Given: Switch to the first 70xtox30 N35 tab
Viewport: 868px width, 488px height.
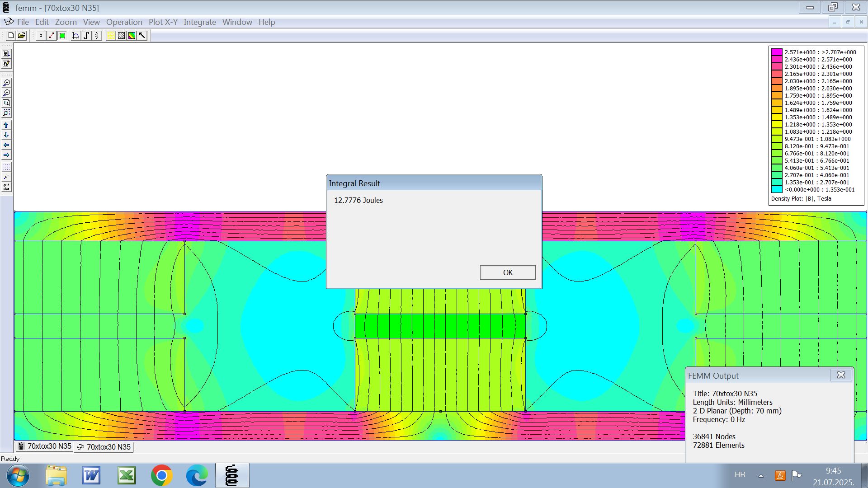Looking at the screenshot, I should (45, 446).
